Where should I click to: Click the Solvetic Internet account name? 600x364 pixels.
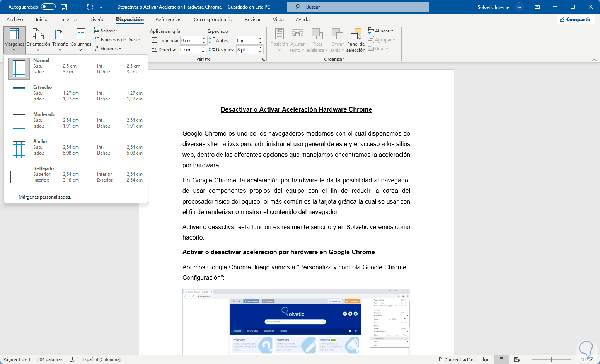click(x=494, y=7)
